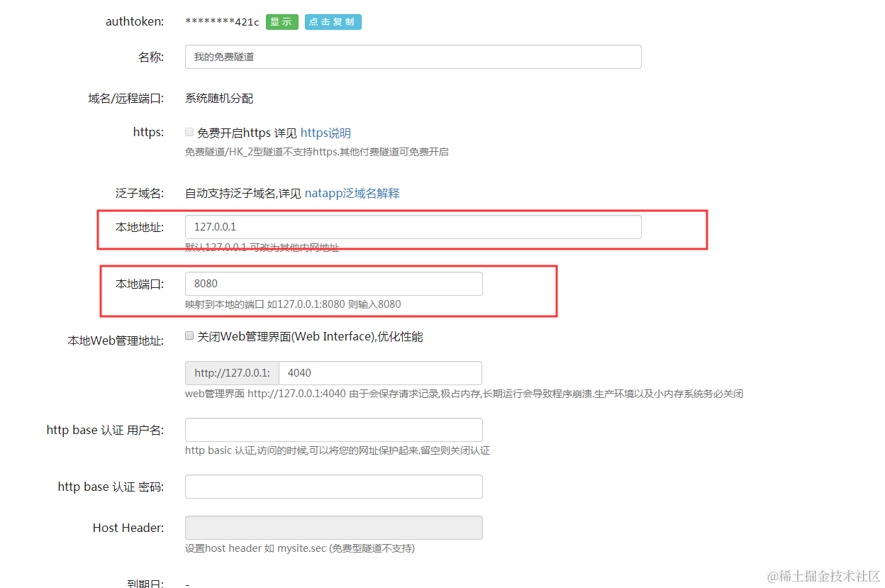This screenshot has height=588, width=885.
Task: Open the https说明 link
Action: [x=325, y=133]
